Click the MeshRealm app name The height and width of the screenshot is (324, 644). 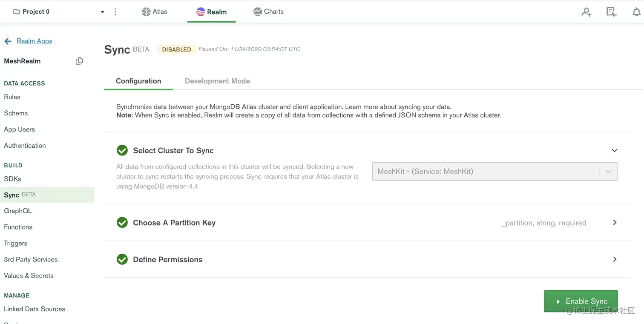pyautogui.click(x=22, y=61)
